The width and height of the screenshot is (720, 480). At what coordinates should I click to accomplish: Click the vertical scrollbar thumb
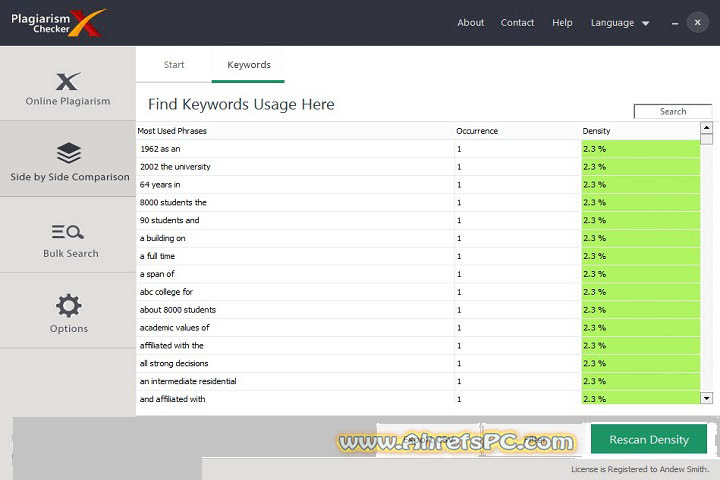(707, 139)
